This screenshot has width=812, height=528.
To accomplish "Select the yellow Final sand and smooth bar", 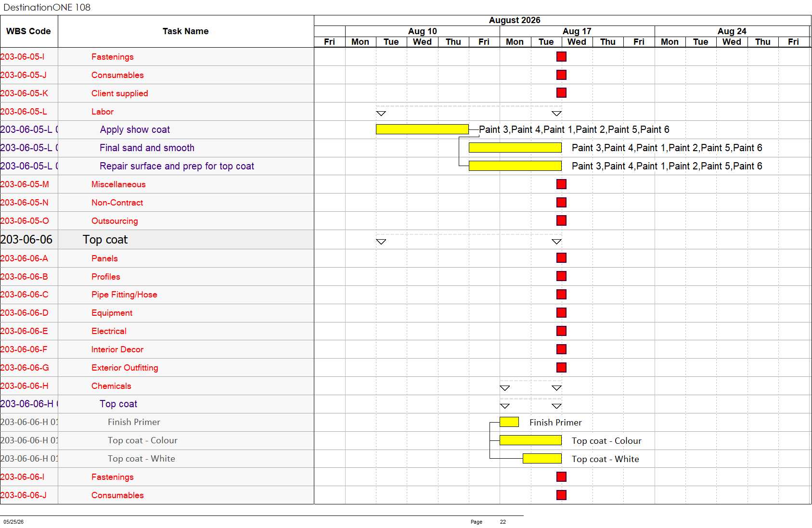I will pyautogui.click(x=515, y=147).
